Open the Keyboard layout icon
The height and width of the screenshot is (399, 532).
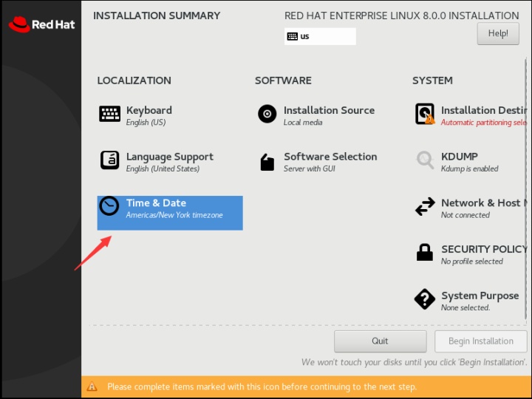(x=109, y=114)
